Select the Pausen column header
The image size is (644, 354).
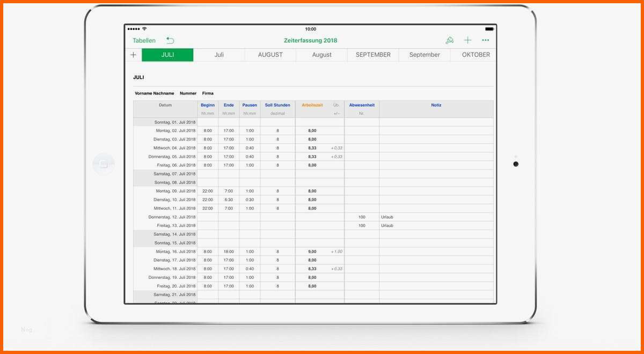point(250,105)
